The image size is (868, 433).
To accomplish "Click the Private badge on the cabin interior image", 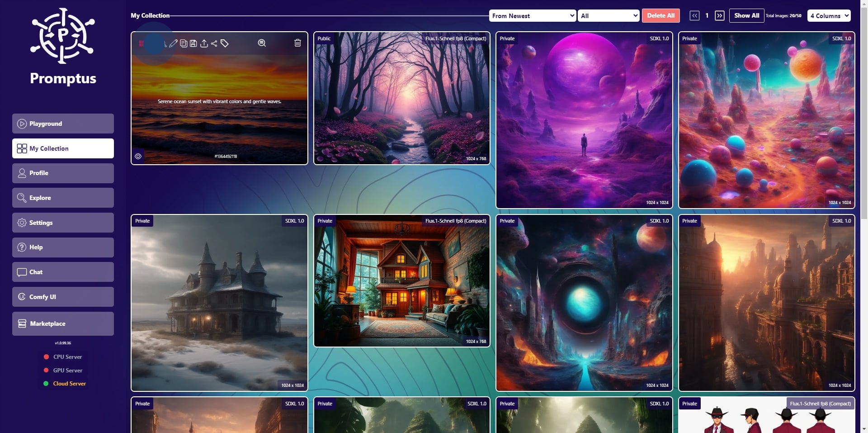I will [x=325, y=221].
